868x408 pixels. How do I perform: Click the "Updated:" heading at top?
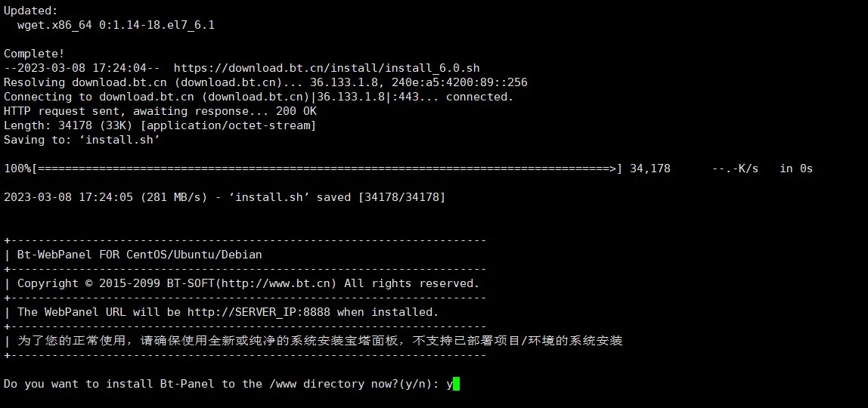coord(30,11)
